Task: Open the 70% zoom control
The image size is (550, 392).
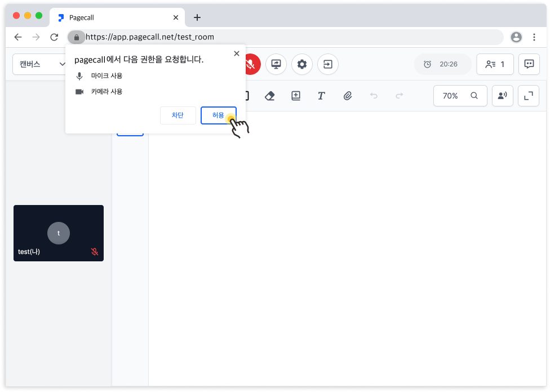Action: [x=460, y=96]
